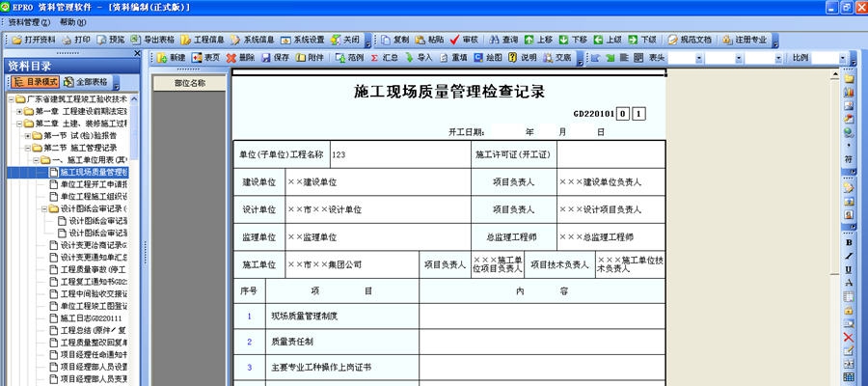Click 关闭 toolbar button

click(x=345, y=40)
